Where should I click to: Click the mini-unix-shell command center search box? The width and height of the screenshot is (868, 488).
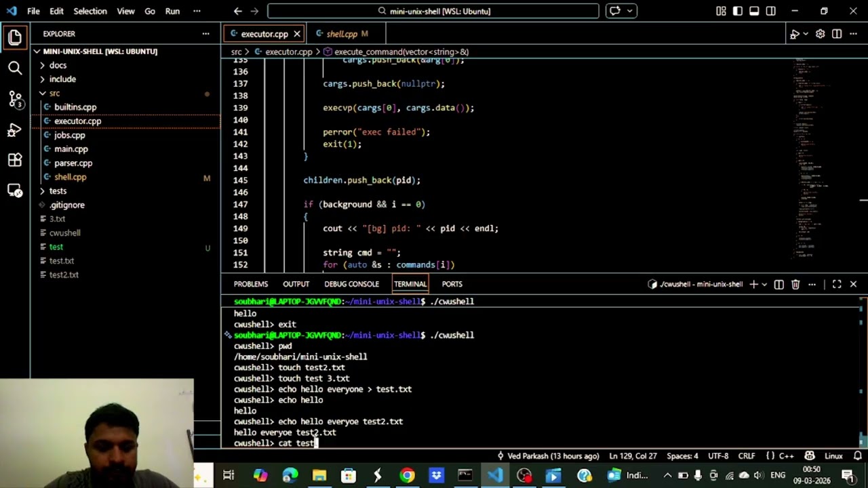(433, 11)
